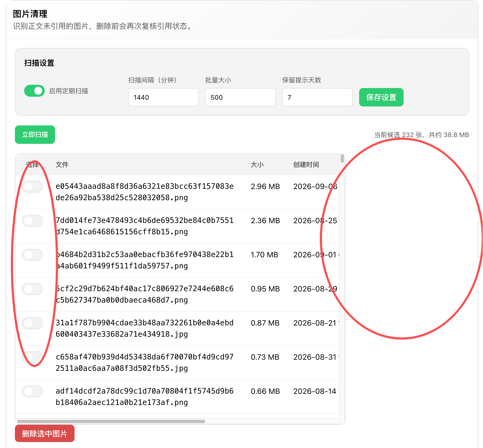This screenshot has height=448, width=483.
Task: Toggle selection for 7dd014fe73e478493c png file
Action: [x=32, y=221]
